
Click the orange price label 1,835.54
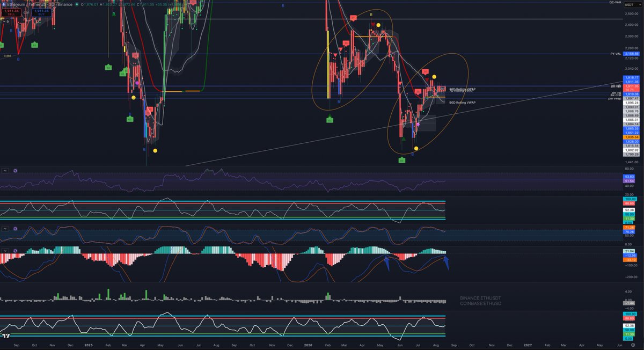click(x=632, y=137)
